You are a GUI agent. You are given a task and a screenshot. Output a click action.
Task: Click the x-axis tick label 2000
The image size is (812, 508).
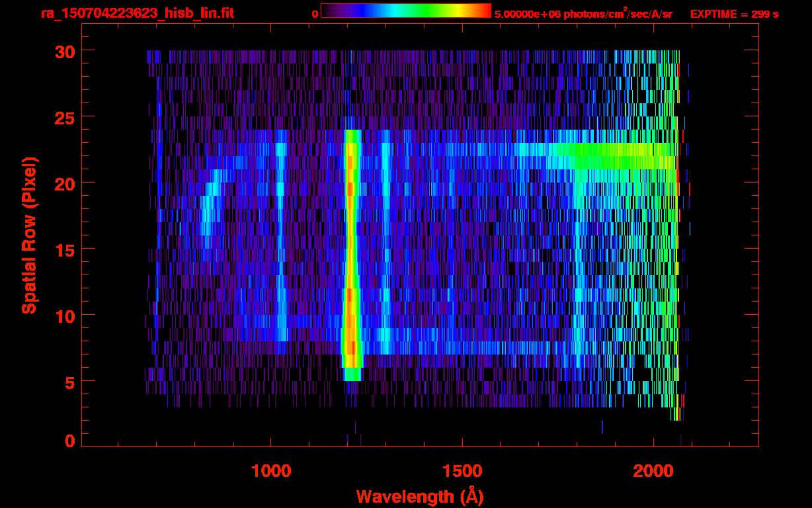point(653,471)
